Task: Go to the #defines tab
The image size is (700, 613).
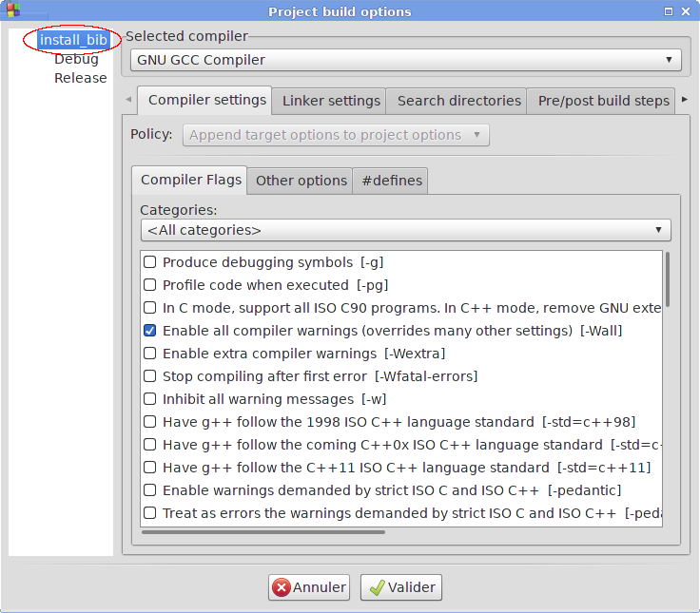Action: point(390,181)
